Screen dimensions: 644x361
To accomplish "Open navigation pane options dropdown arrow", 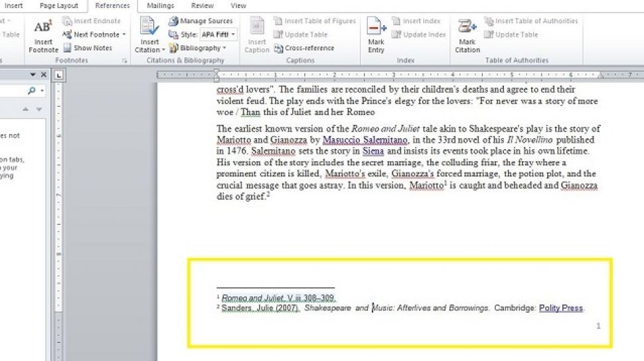I will 33,75.
